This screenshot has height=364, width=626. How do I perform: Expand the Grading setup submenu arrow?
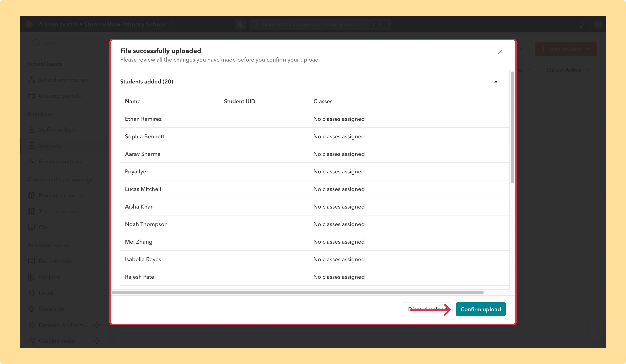point(97,341)
